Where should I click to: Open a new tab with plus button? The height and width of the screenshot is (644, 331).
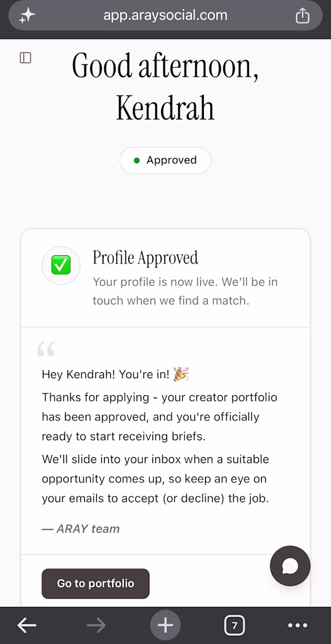tap(165, 625)
